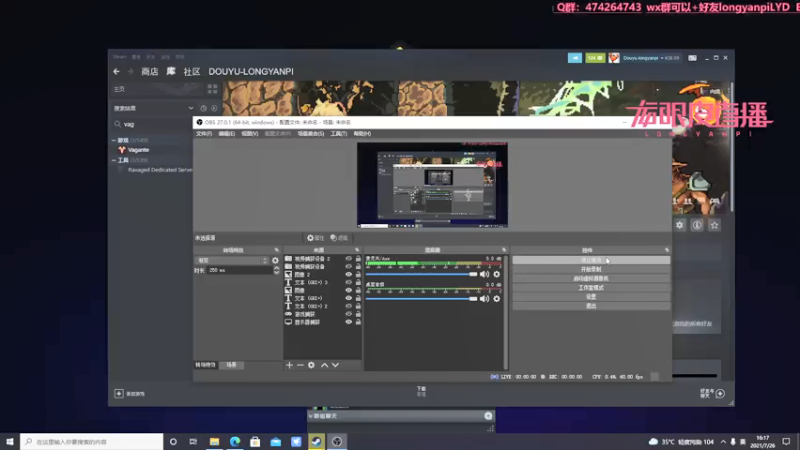Toggle visibility of 视频捕获设备 2 source

[348, 259]
